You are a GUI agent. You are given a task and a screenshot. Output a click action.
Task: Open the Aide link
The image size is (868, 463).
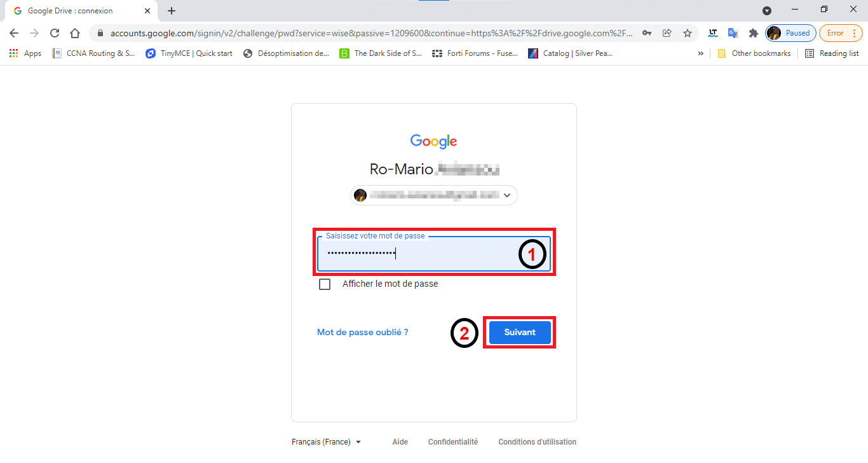point(400,442)
